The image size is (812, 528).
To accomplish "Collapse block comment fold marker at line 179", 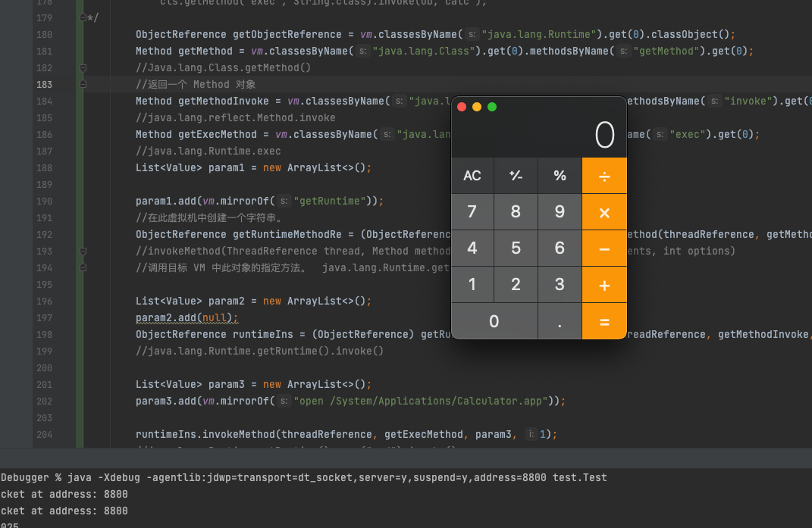I will coord(83,17).
